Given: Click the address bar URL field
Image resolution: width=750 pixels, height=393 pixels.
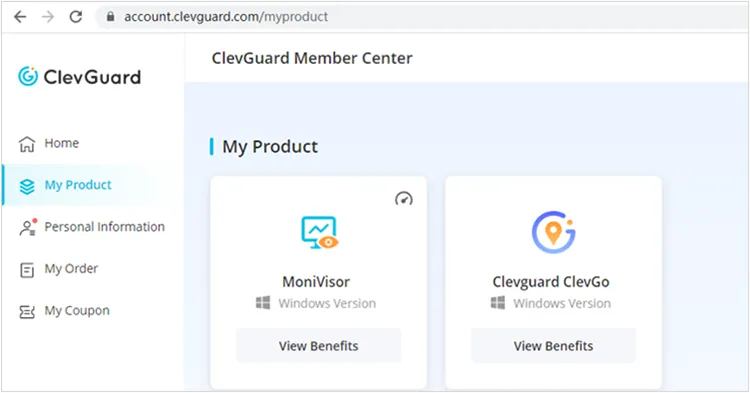Looking at the screenshot, I should [x=423, y=17].
